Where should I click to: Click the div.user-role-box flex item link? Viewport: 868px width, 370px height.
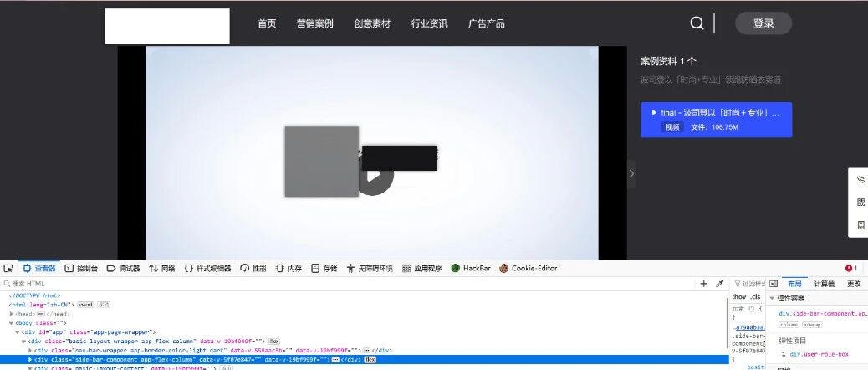[819, 354]
